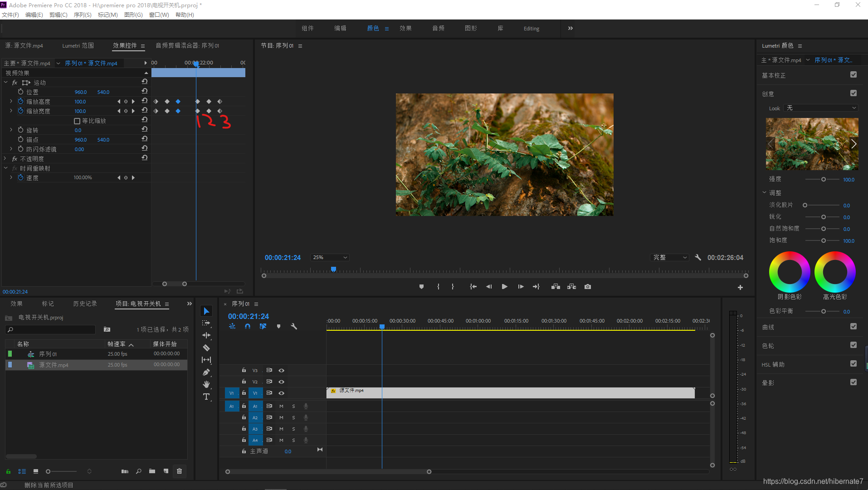Play the program monitor
The image size is (868, 490).
click(504, 287)
